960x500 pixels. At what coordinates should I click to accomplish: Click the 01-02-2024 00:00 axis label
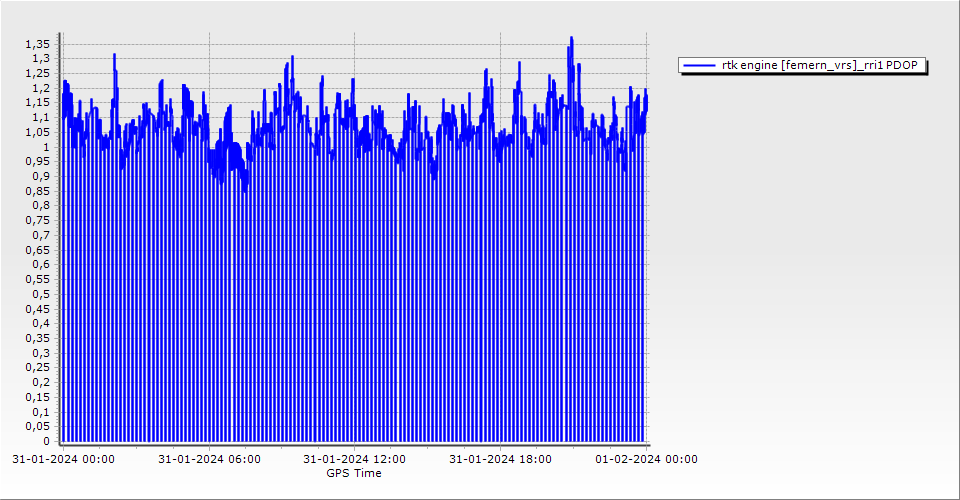click(646, 459)
